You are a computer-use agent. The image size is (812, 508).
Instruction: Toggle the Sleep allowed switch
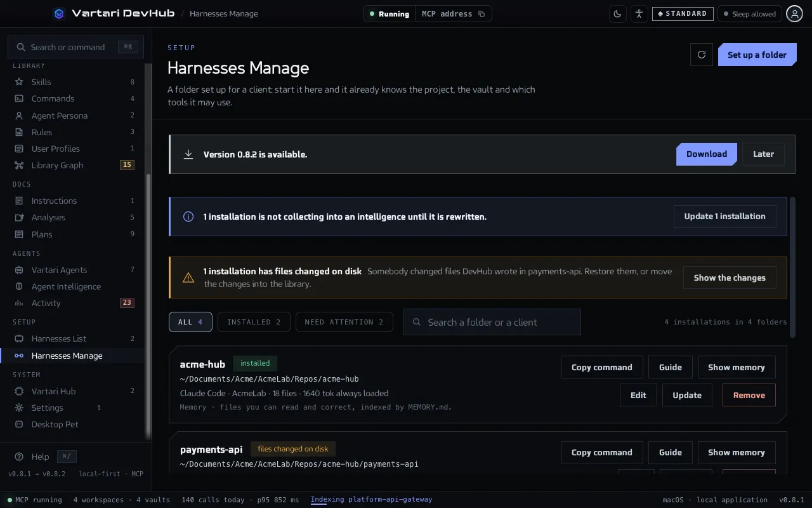[749, 14]
